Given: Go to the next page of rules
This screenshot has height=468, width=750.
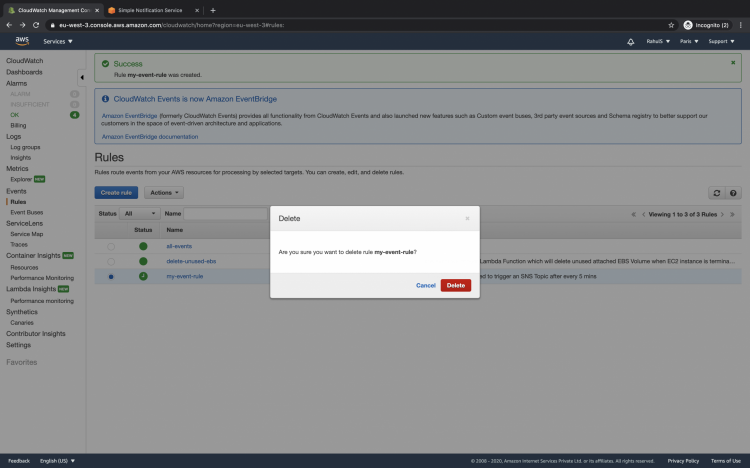Looking at the screenshot, I should (x=722, y=214).
